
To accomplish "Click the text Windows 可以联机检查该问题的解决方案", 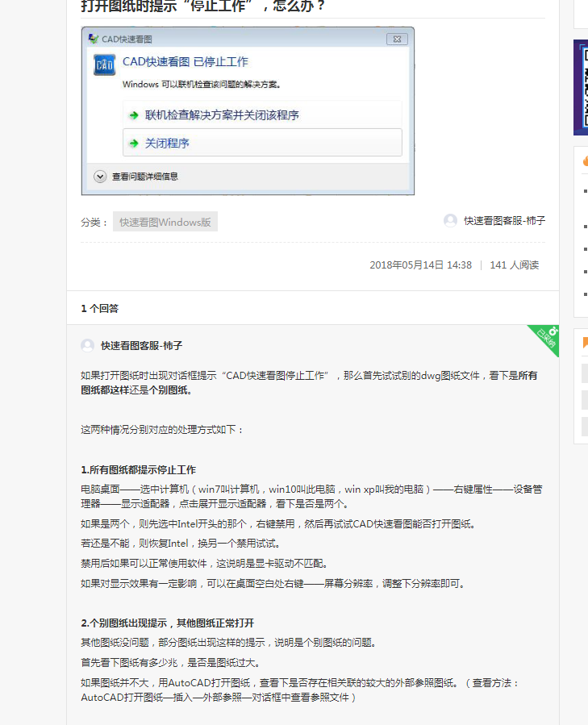I will tap(202, 84).
